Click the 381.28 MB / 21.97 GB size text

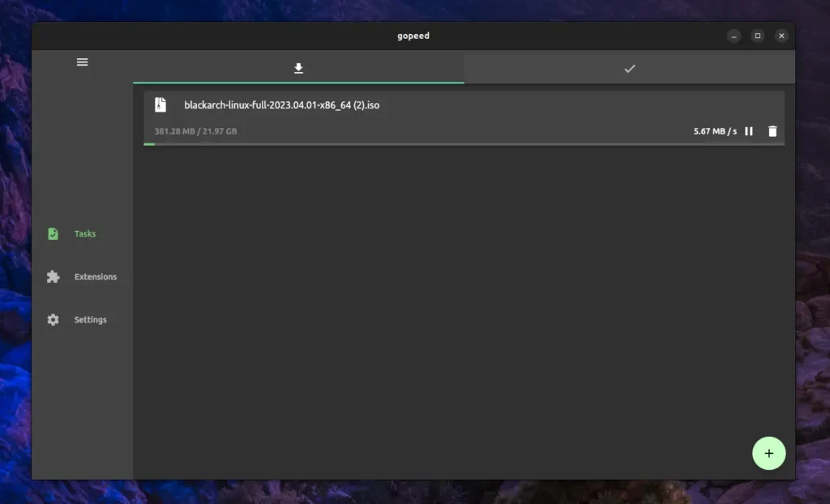tap(195, 131)
